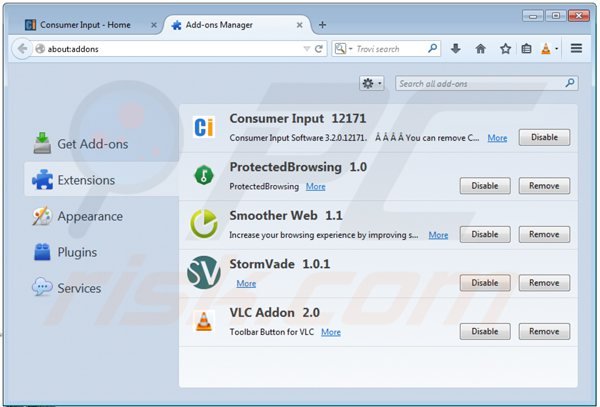Open the URL history dropdown arrow
Viewport: 600px width, 407px height.
click(x=307, y=49)
